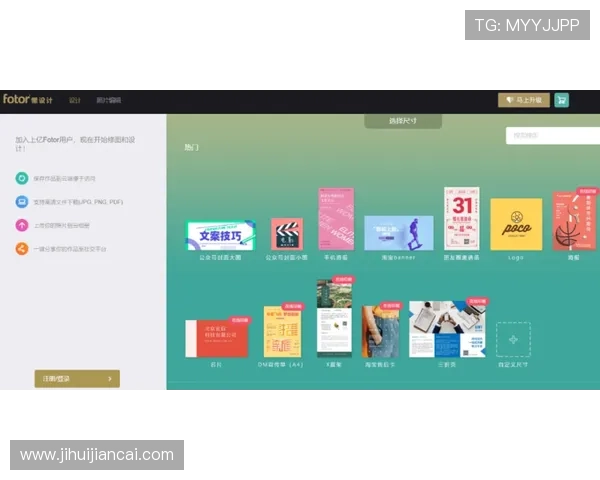The width and height of the screenshot is (600, 480).
Task: Click the pink print badge on basketball poster
Action: pyautogui.click(x=588, y=191)
